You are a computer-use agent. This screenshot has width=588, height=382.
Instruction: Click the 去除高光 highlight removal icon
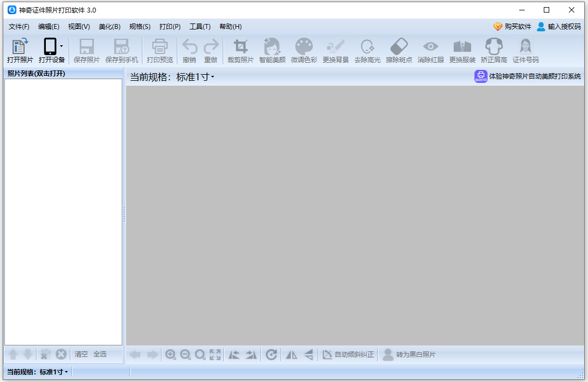367,50
